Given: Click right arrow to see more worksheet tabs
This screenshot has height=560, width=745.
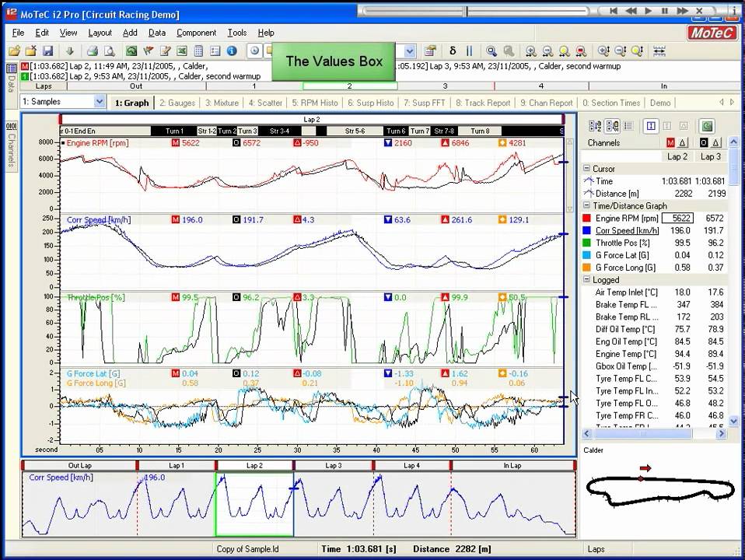Looking at the screenshot, I should click(733, 102).
